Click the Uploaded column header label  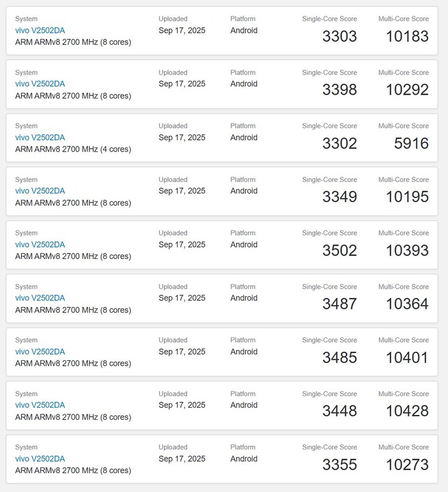173,18
